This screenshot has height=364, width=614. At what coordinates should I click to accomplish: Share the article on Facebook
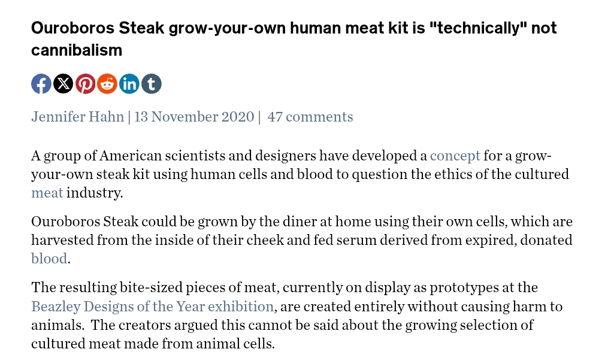pyautogui.click(x=41, y=84)
